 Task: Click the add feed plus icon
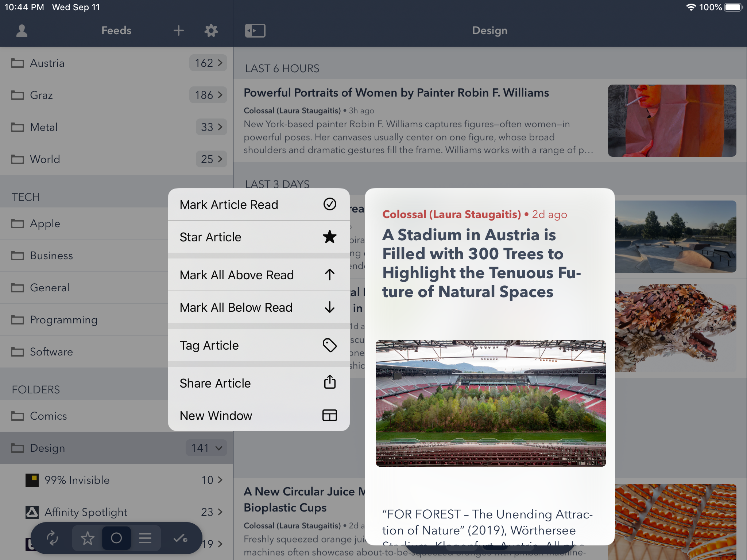point(178,31)
